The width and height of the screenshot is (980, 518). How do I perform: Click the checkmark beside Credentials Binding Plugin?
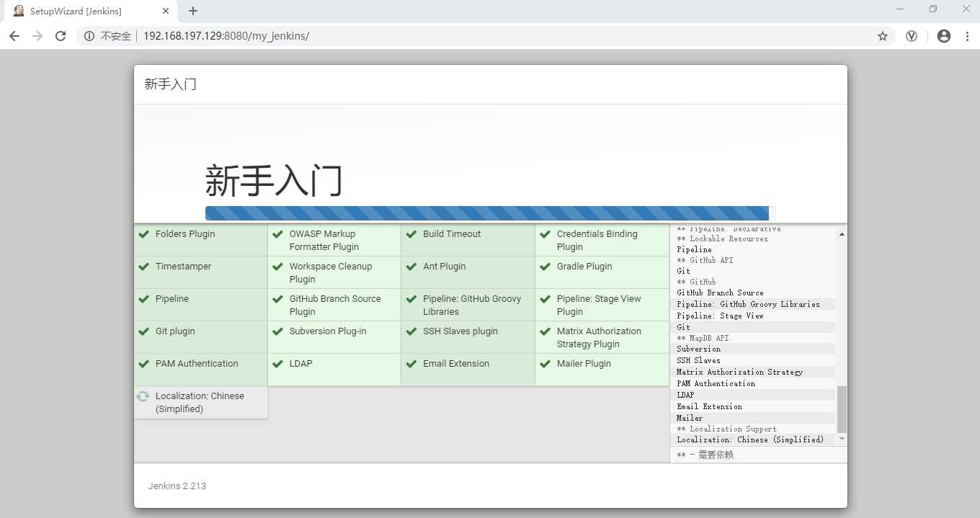tap(545, 234)
